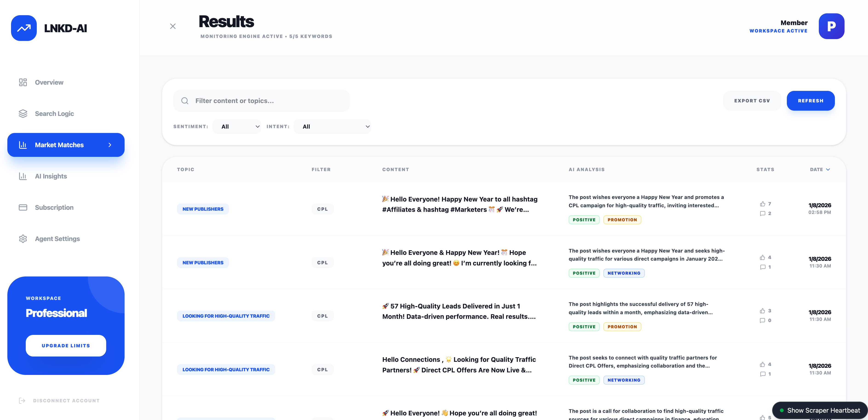Click the LNKD-AI trending arrow logo
This screenshot has width=868, height=420.
pos(24,28)
